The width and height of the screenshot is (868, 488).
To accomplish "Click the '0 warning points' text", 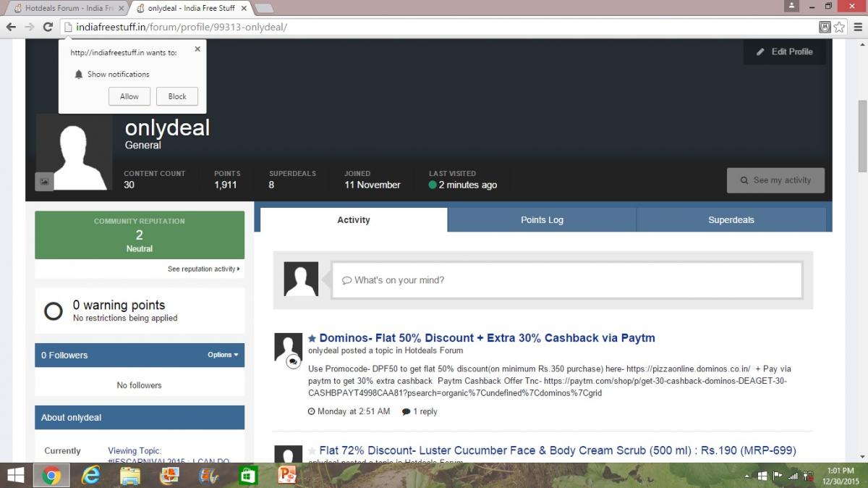I will pos(119,305).
